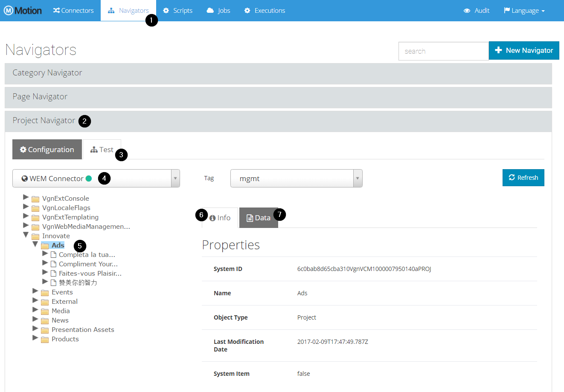Screen dimensions: 564x392
Task: Expand the VgnExtConsole tree arrow
Action: click(x=26, y=197)
